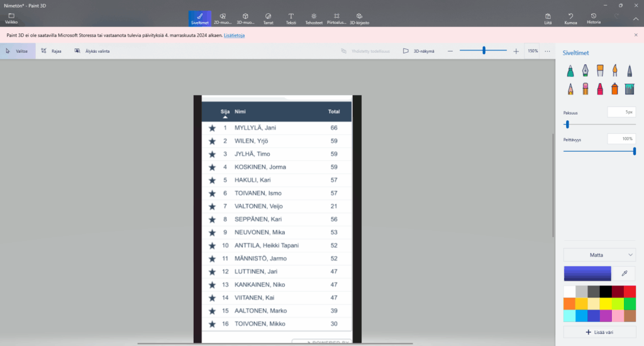Screen dimensions: 644x346
Task: Open the Valikko menu
Action: click(x=11, y=18)
